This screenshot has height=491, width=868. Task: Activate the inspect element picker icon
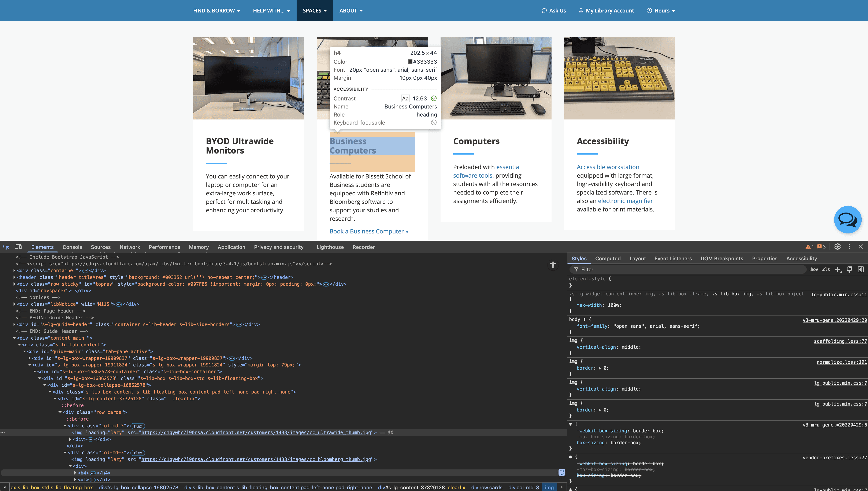pos(6,247)
